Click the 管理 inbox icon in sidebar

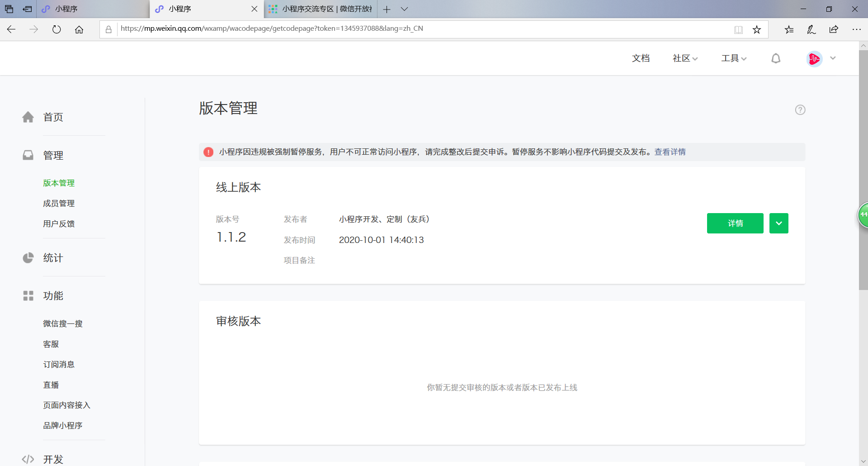[x=28, y=155]
